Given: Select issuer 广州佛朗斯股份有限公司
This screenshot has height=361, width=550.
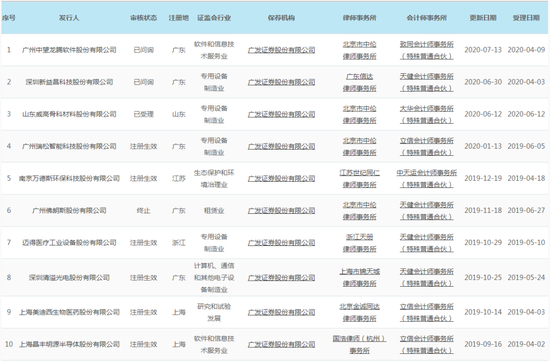Looking at the screenshot, I should point(69,210).
